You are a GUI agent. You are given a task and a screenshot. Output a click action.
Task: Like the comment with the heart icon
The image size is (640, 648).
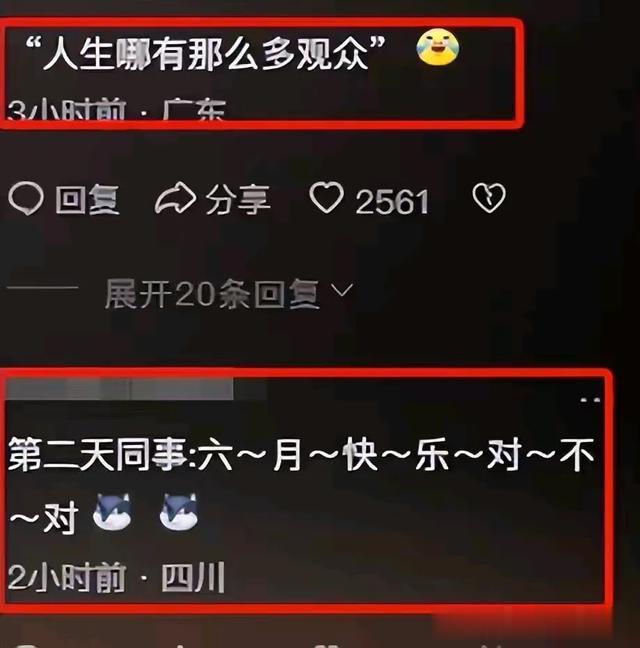tap(326, 198)
